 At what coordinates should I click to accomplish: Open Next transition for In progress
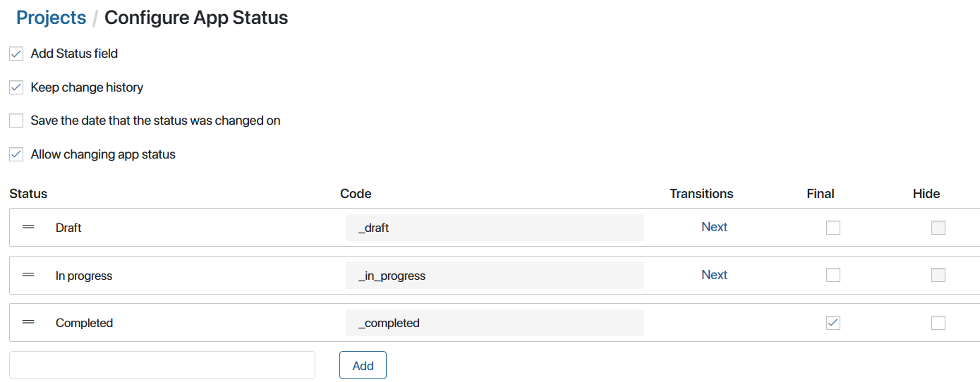[x=714, y=275]
